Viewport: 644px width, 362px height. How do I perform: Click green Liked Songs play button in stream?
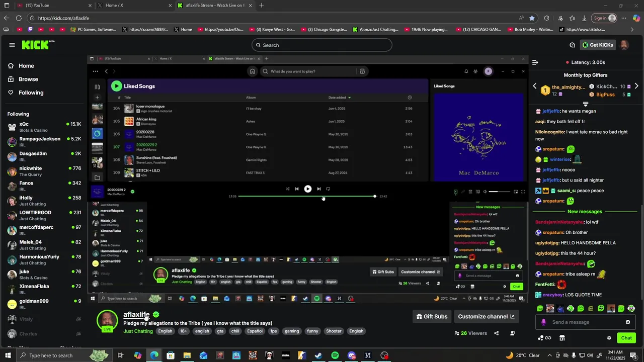(x=116, y=86)
